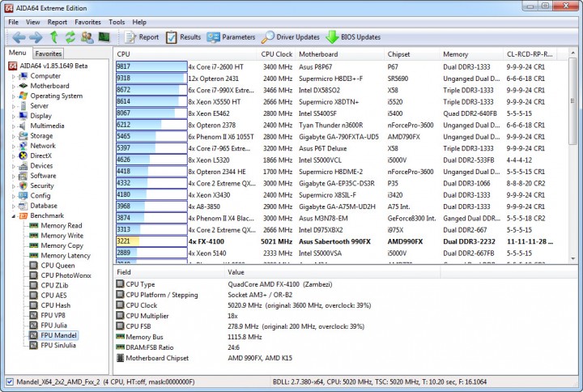Open the View menu
This screenshot has width=583, height=392.
pyautogui.click(x=32, y=22)
